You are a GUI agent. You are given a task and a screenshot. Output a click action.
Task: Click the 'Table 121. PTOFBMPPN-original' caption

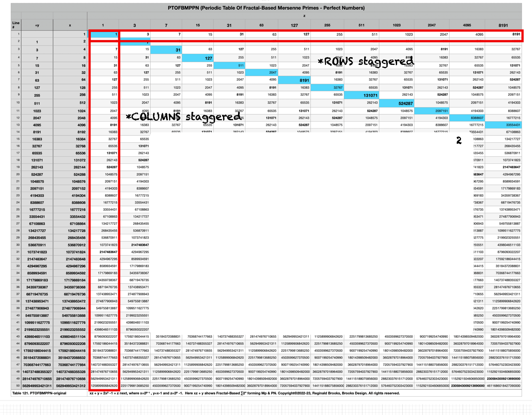pyautogui.click(x=39, y=393)
